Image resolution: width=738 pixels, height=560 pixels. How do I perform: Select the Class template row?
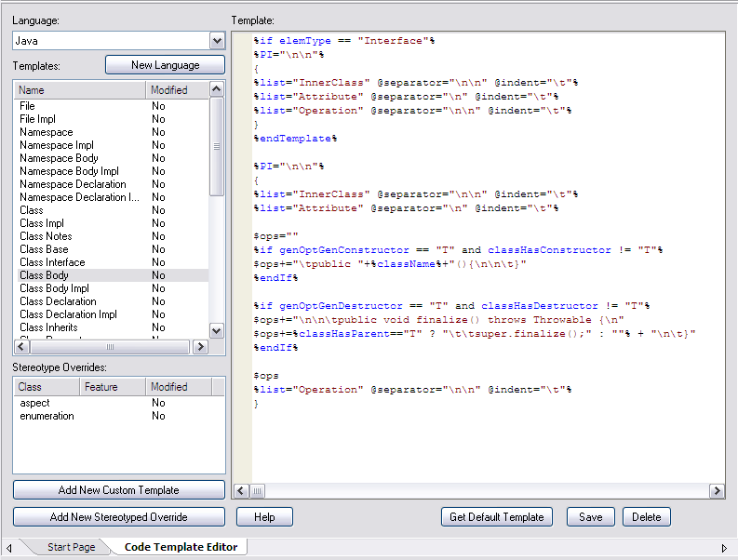click(112, 210)
